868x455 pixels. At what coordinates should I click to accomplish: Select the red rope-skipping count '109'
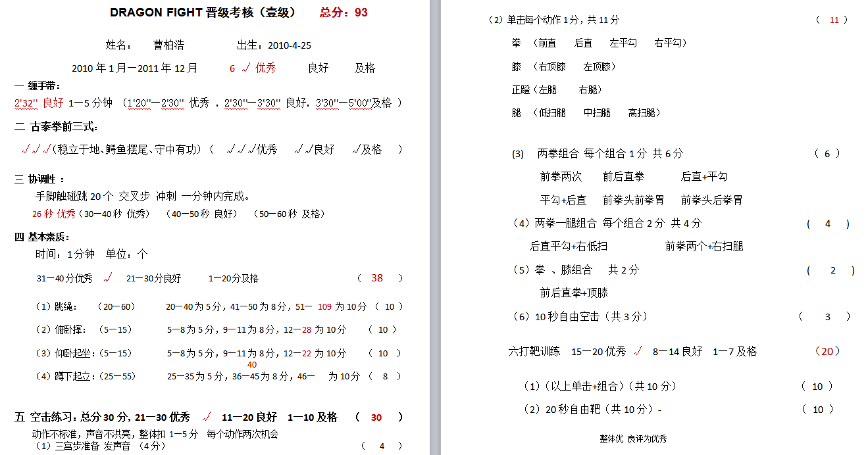tap(324, 306)
